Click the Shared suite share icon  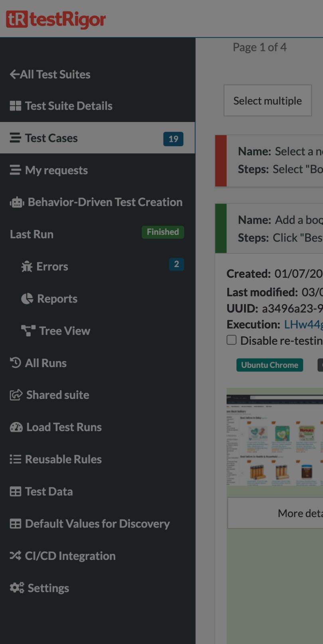tap(16, 395)
